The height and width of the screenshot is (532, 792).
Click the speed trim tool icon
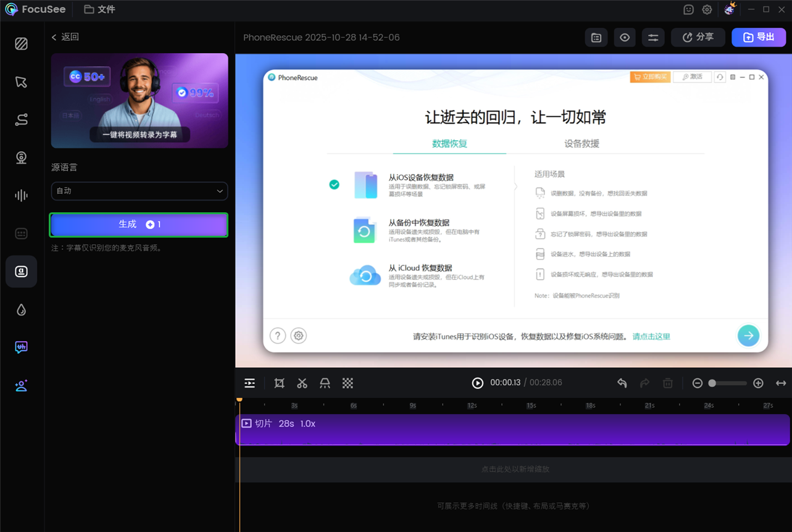(x=325, y=383)
